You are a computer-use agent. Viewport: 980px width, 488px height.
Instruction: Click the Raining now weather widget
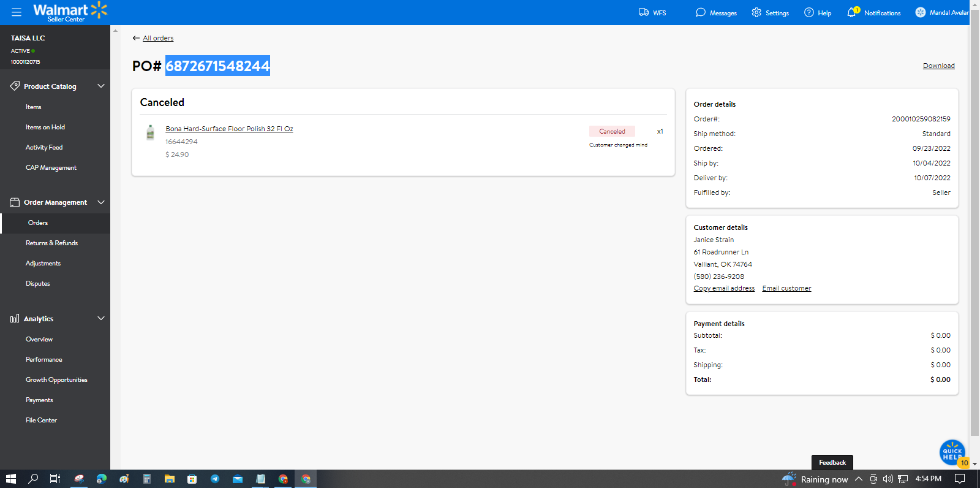pyautogui.click(x=815, y=479)
